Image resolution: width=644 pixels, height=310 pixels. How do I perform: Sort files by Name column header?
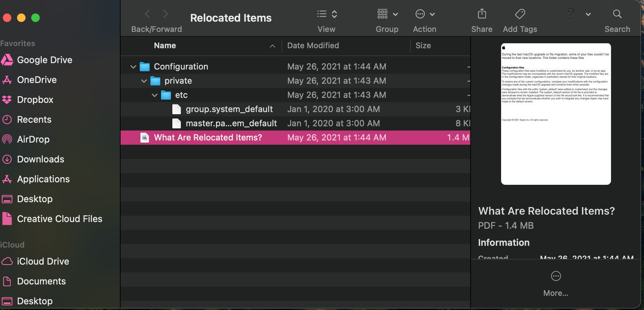tap(165, 45)
